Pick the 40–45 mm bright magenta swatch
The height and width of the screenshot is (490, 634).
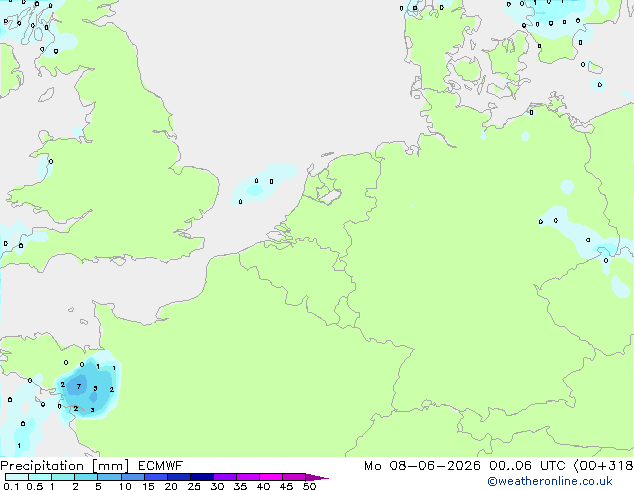[271, 477]
